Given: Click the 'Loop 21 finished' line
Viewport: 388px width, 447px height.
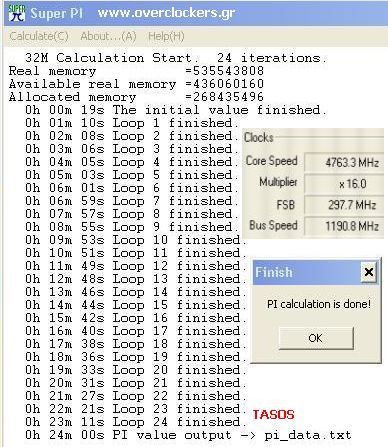Looking at the screenshot, I should [x=136, y=383].
